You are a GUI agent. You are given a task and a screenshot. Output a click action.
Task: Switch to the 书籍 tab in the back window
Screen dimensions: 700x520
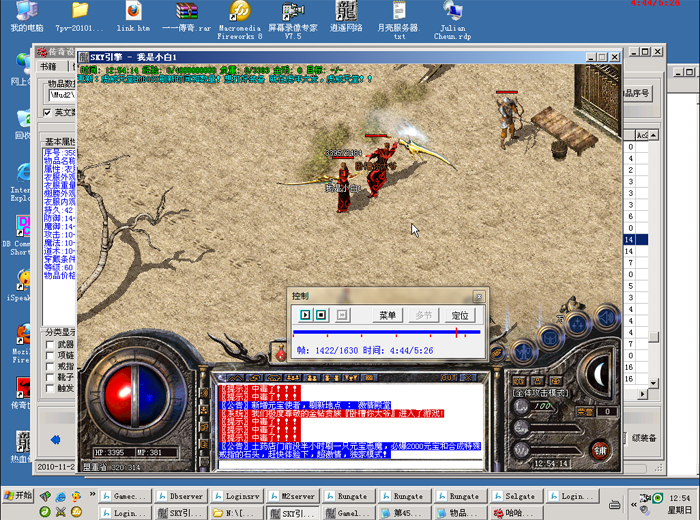(49, 67)
